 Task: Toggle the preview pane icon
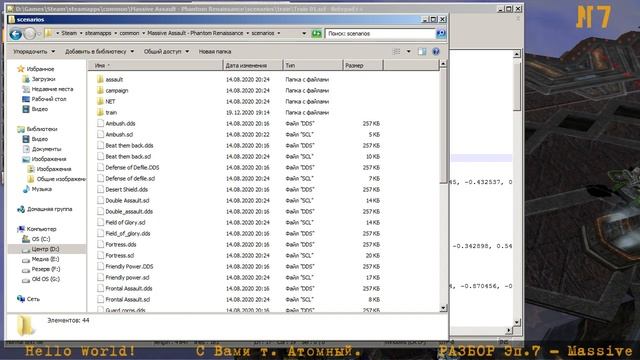tap(422, 51)
